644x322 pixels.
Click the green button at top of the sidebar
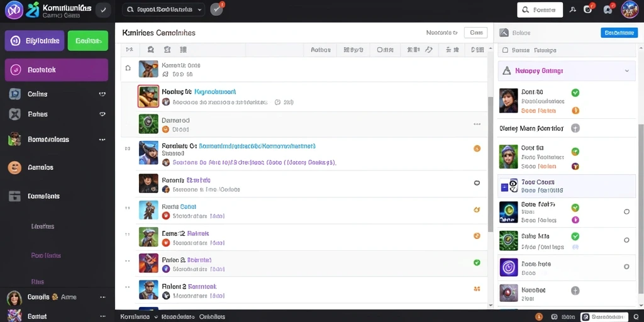[88, 41]
